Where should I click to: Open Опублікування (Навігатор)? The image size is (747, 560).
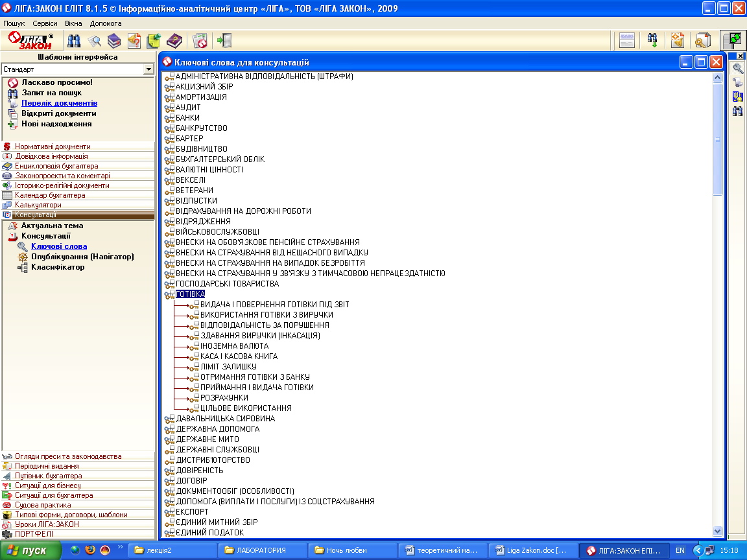click(82, 257)
